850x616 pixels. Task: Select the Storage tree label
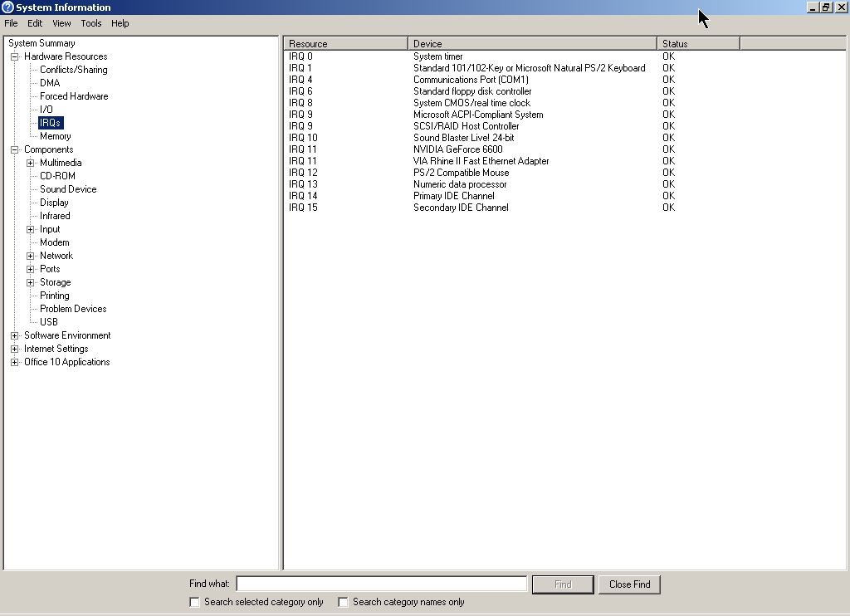pyautogui.click(x=56, y=282)
